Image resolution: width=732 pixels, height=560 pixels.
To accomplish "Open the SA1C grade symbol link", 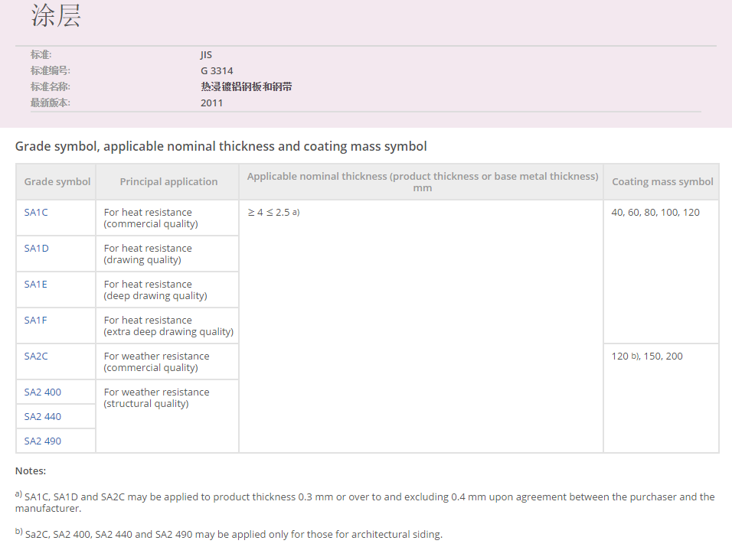I will coord(36,213).
